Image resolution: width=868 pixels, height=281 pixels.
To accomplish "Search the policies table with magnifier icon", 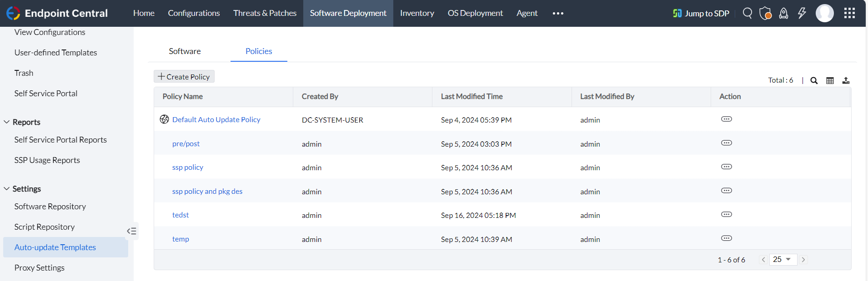I will click(x=814, y=80).
